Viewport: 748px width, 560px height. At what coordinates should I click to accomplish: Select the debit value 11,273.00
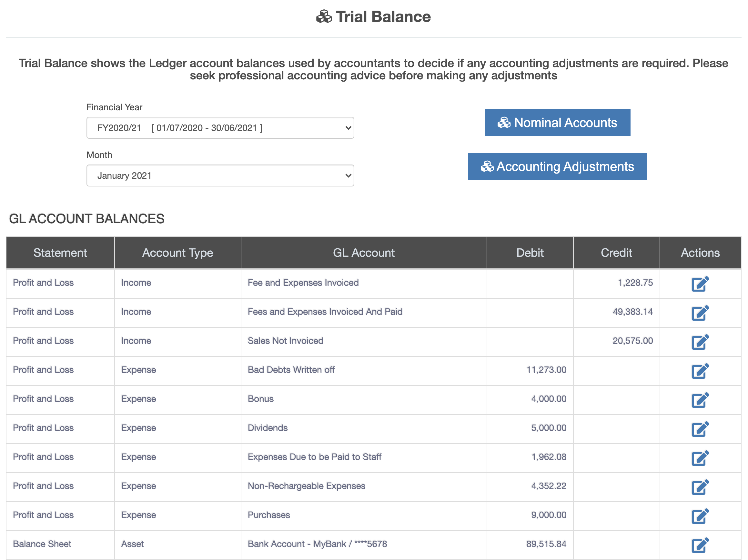(546, 370)
